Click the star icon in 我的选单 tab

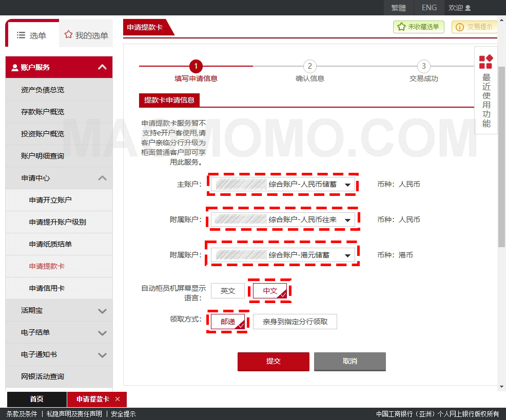point(68,35)
